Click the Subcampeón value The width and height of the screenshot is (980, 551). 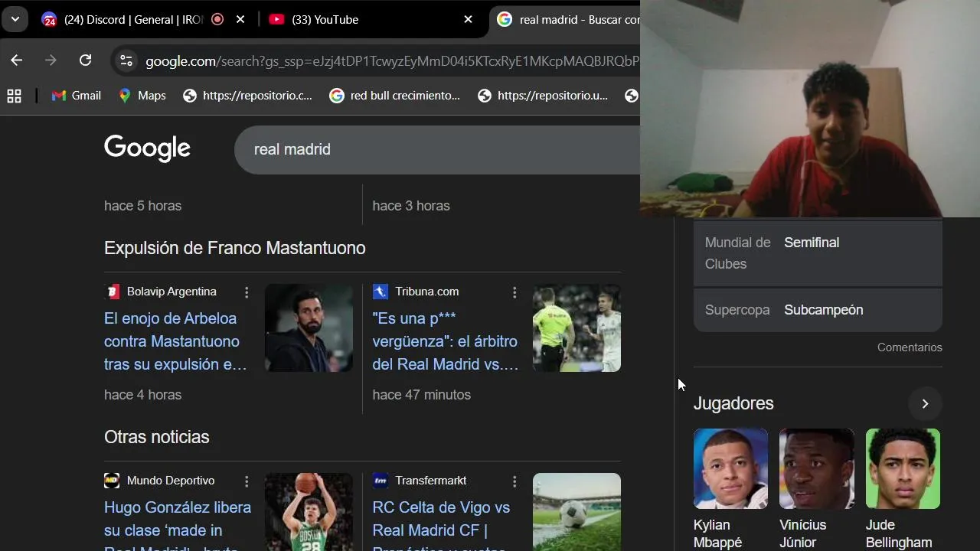[824, 310]
